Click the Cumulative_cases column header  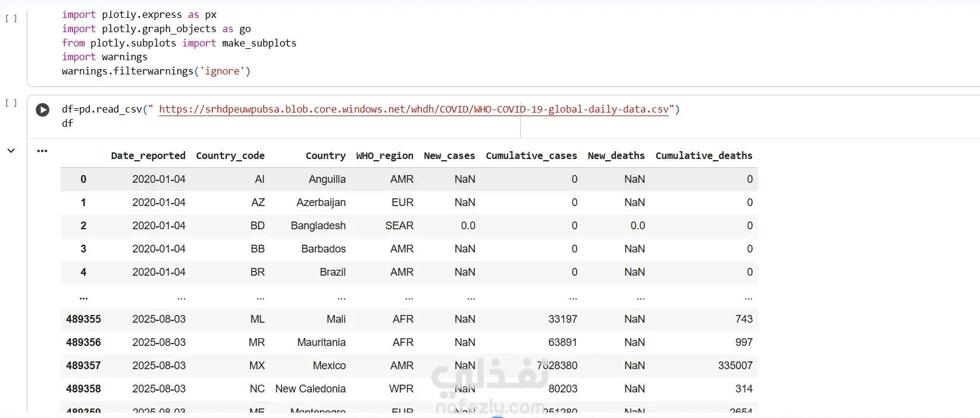point(531,156)
